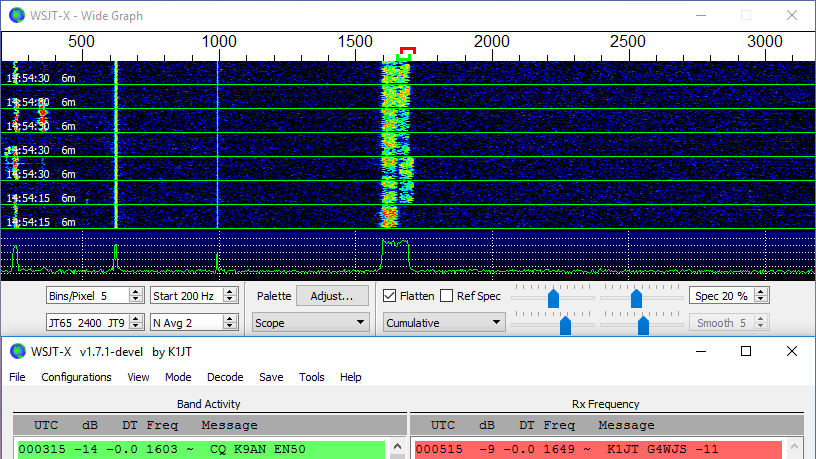816x459 pixels.
Task: Click the JT65 2400 JT9 input field
Action: pyautogui.click(x=88, y=323)
